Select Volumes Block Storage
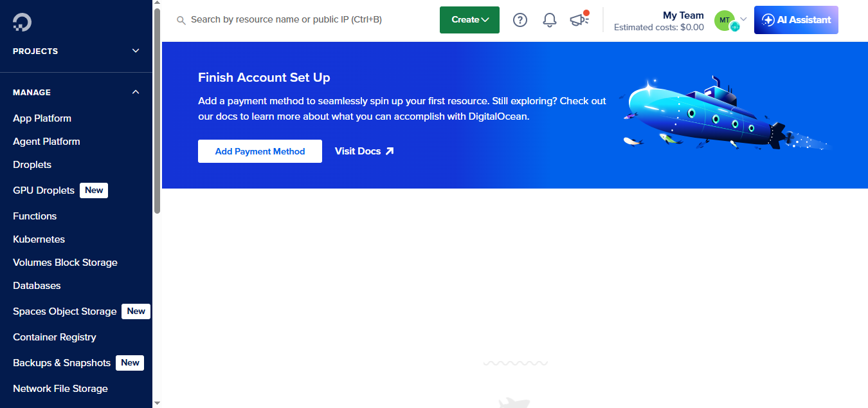Image resolution: width=868 pixels, height=408 pixels. click(x=65, y=263)
